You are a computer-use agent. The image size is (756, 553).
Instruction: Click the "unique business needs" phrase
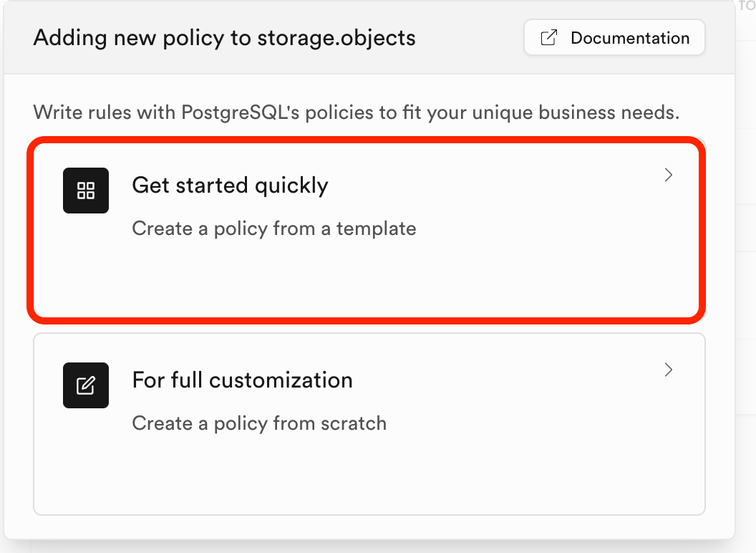click(577, 112)
